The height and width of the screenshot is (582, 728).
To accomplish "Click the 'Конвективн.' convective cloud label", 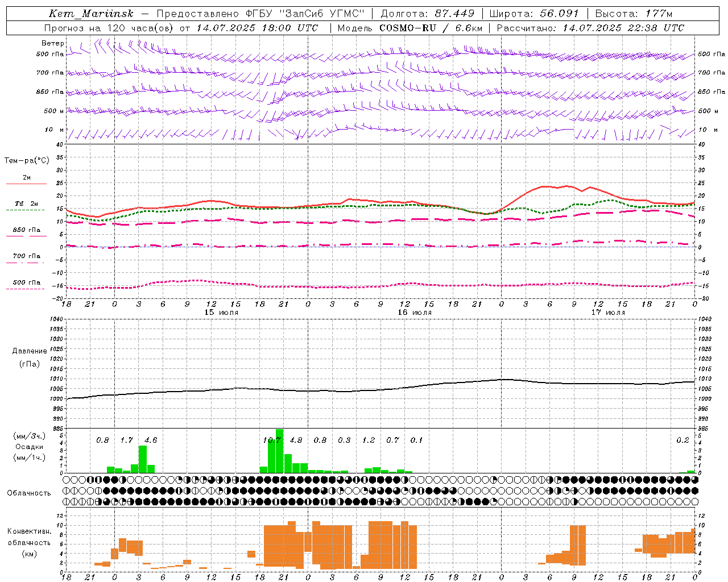I will [30, 531].
